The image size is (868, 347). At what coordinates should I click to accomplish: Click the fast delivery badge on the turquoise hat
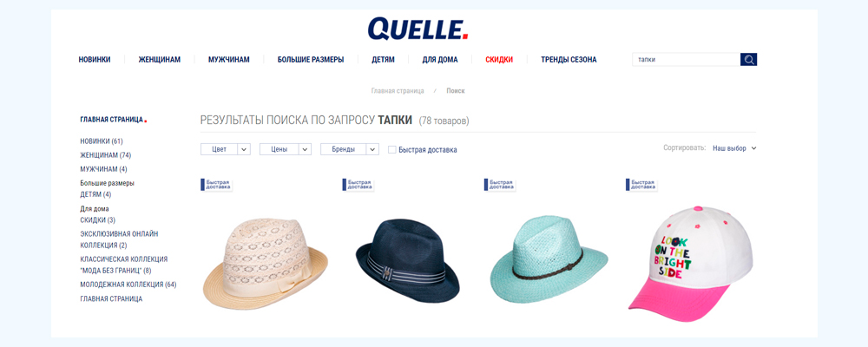pos(500,185)
